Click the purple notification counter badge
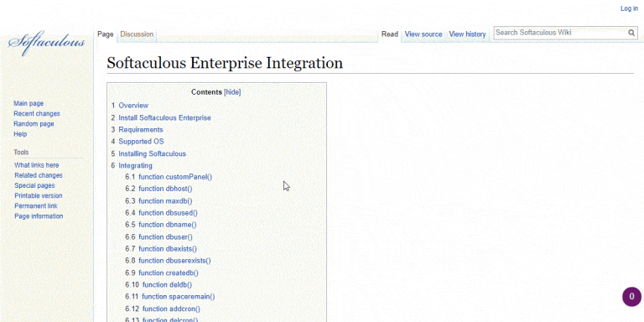 631,297
